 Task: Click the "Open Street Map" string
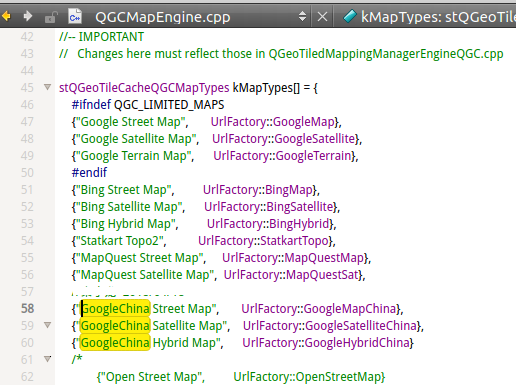pos(153,377)
